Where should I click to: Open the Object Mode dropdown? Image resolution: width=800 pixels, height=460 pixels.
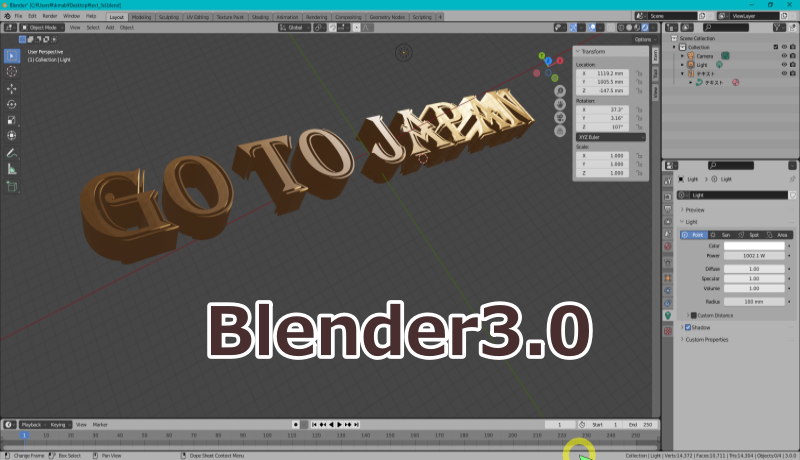[x=42, y=28]
